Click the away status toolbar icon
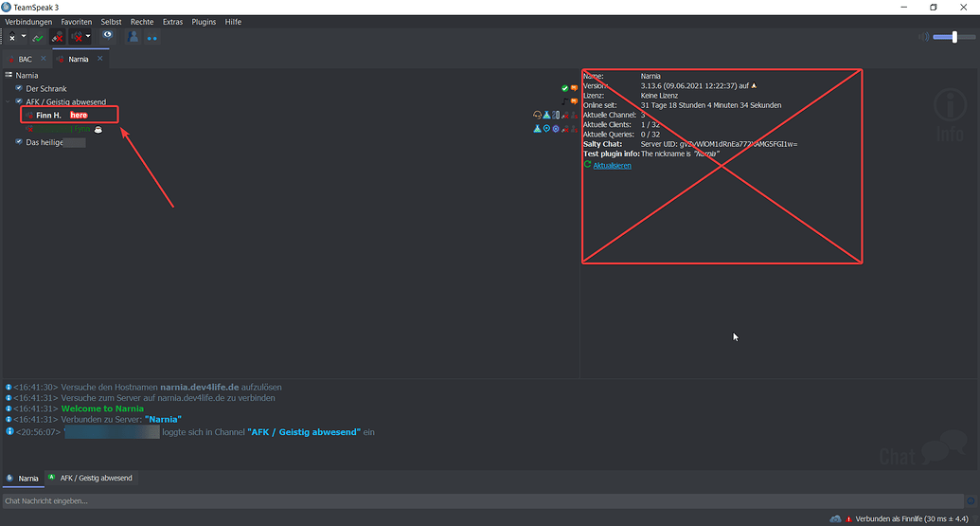Screen dimensions: 980x526 tap(12, 37)
